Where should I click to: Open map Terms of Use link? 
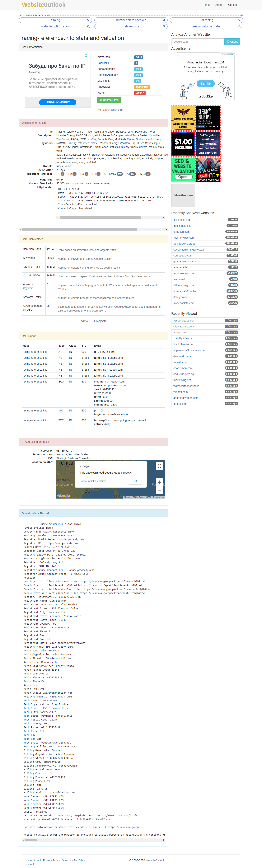pyautogui.click(x=158, y=497)
